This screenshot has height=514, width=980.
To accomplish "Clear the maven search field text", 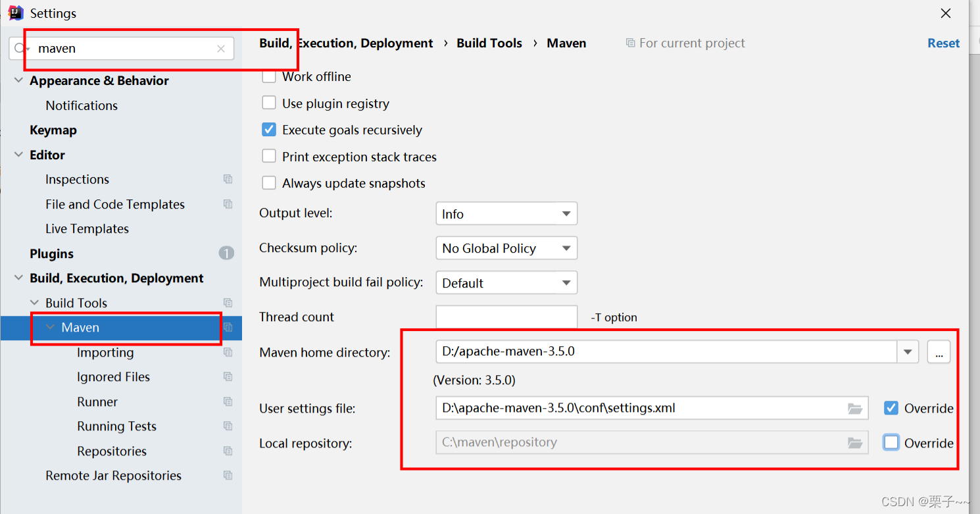I will click(x=221, y=49).
